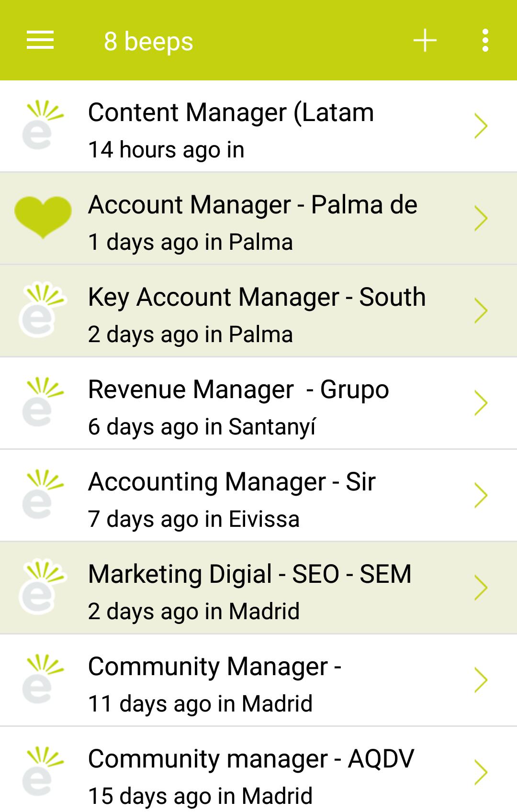The image size is (517, 812).
Task: Open the Key Account Manager - South listing
Action: [257, 298]
